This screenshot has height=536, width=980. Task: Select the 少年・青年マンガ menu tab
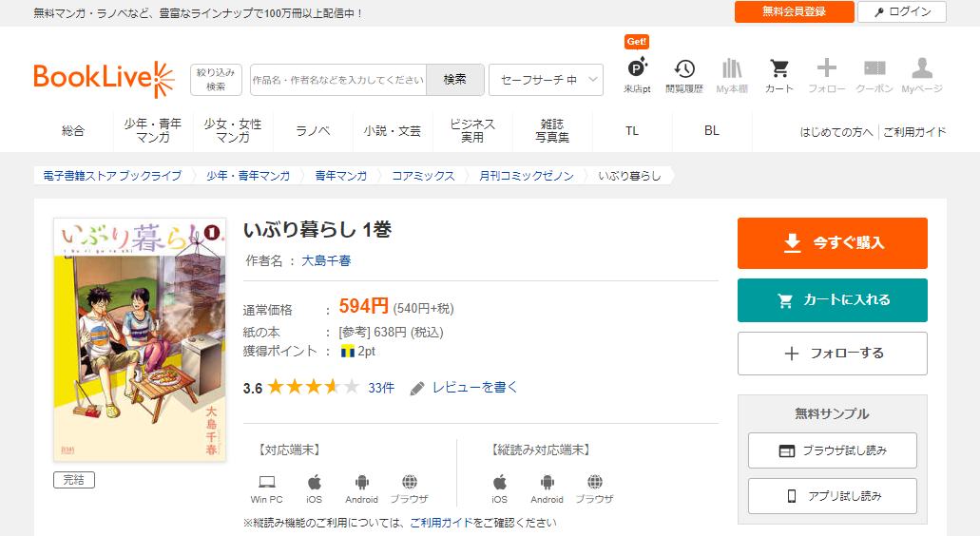tap(152, 131)
